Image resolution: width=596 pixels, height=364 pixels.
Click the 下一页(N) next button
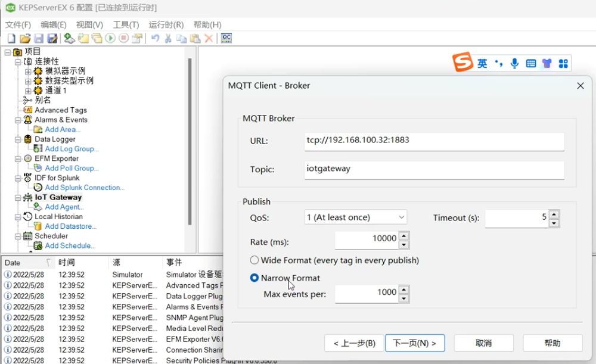click(415, 343)
